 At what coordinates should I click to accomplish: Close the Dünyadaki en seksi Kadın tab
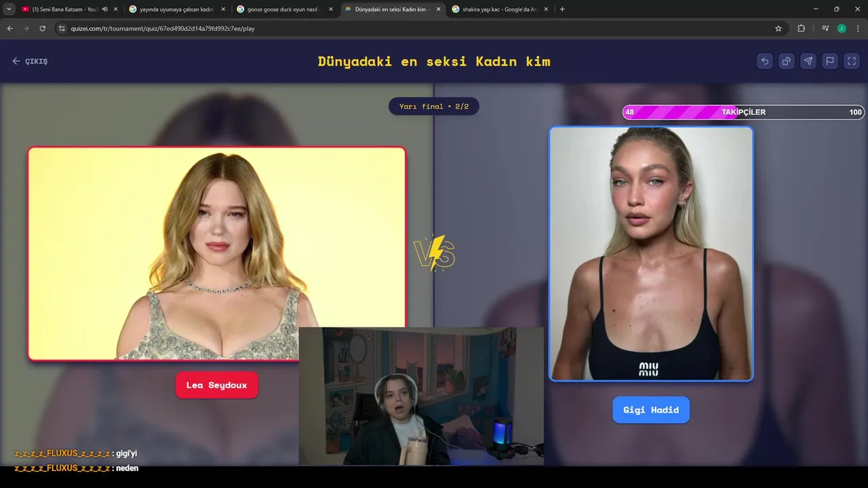[439, 9]
